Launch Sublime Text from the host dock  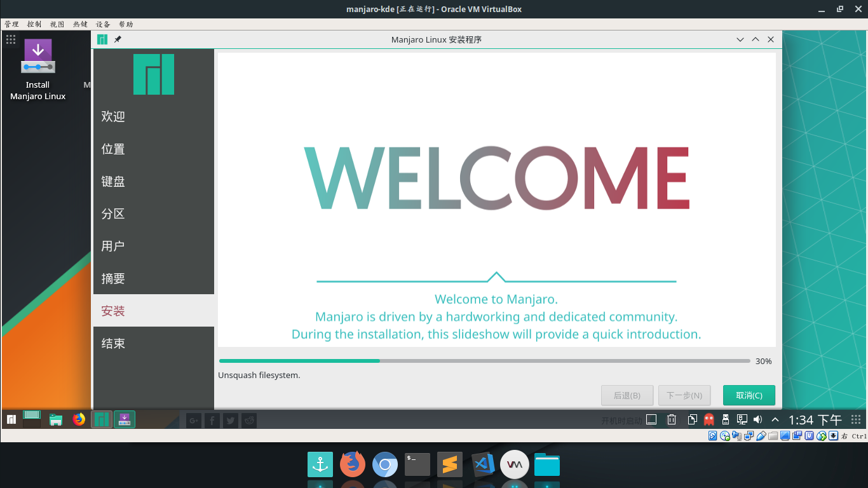click(450, 464)
